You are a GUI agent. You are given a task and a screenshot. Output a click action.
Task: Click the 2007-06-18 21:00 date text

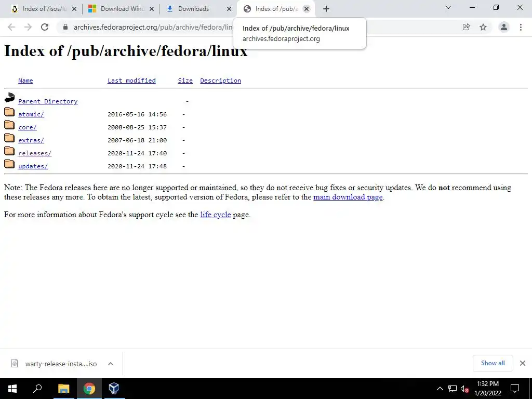pyautogui.click(x=137, y=140)
